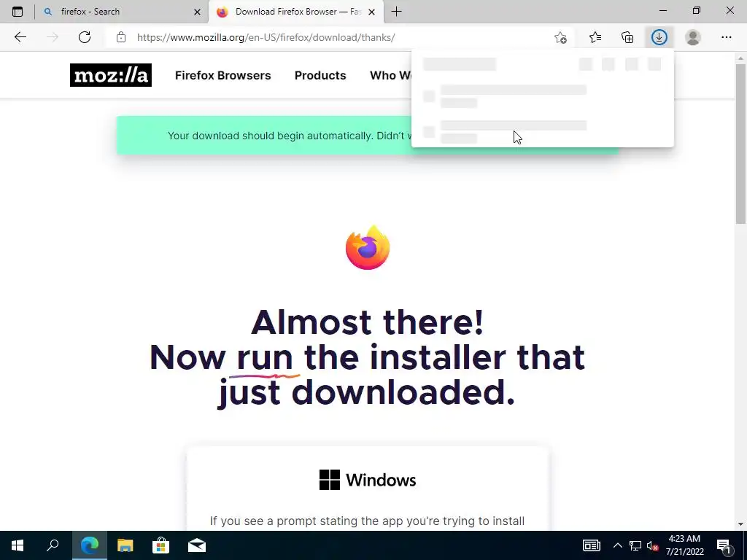The image size is (747, 560).
Task: Open File Explorer from taskbar
Action: coord(125,545)
